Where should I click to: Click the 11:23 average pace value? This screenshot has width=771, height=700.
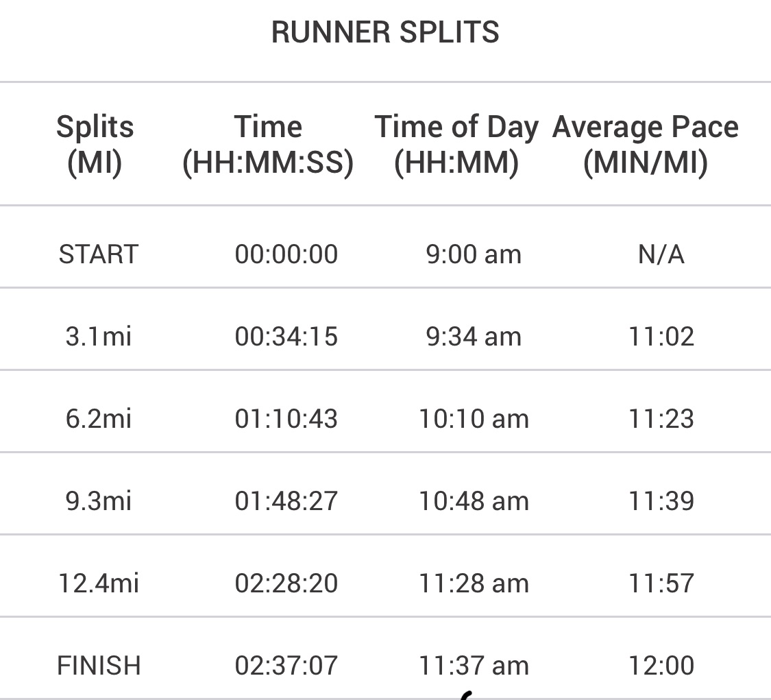(x=661, y=419)
